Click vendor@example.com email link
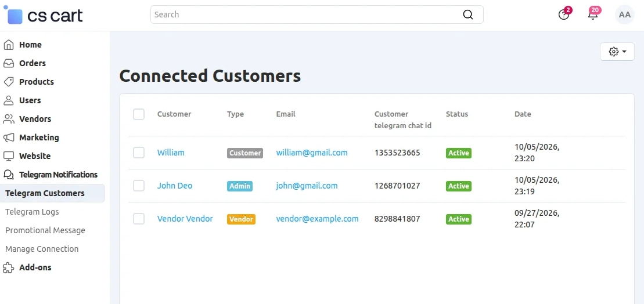Screen dimensions: 644x304 317,219
